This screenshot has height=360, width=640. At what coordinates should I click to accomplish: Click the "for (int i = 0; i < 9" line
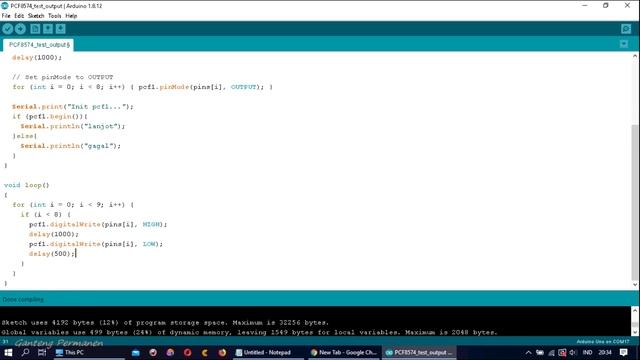click(73, 204)
